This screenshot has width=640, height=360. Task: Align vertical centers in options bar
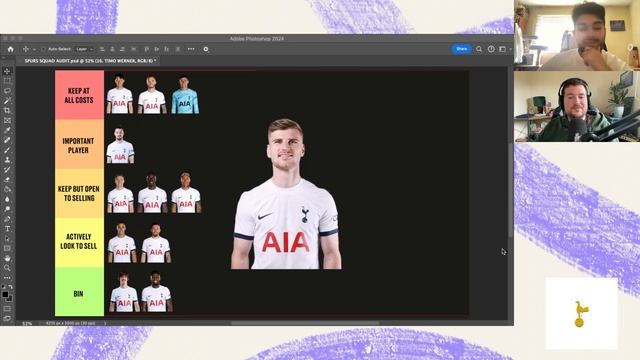pyautogui.click(x=157, y=49)
